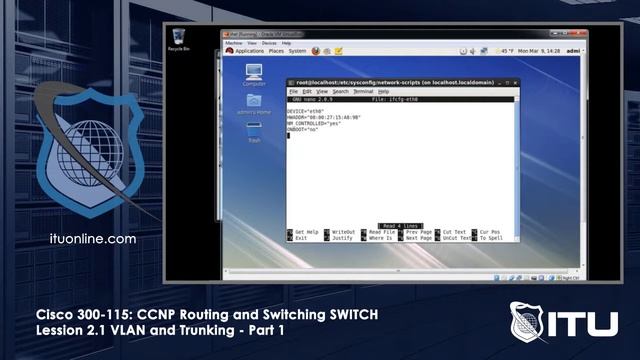
Task: Close the terminal window
Action: pos(515,82)
